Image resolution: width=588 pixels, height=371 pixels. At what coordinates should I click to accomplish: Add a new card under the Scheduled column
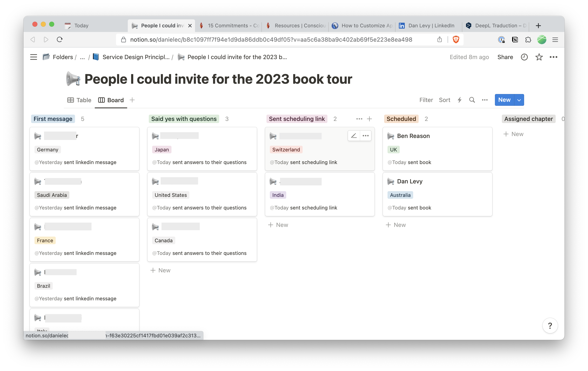tap(396, 225)
